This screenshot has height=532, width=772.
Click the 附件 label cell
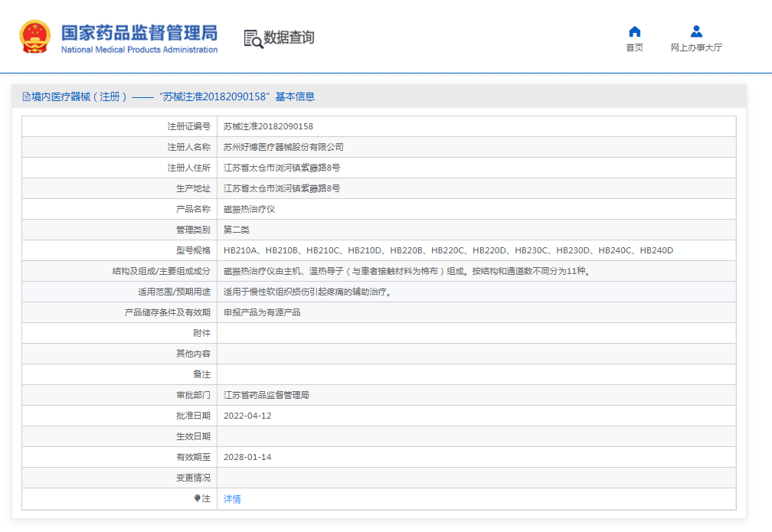(119, 333)
